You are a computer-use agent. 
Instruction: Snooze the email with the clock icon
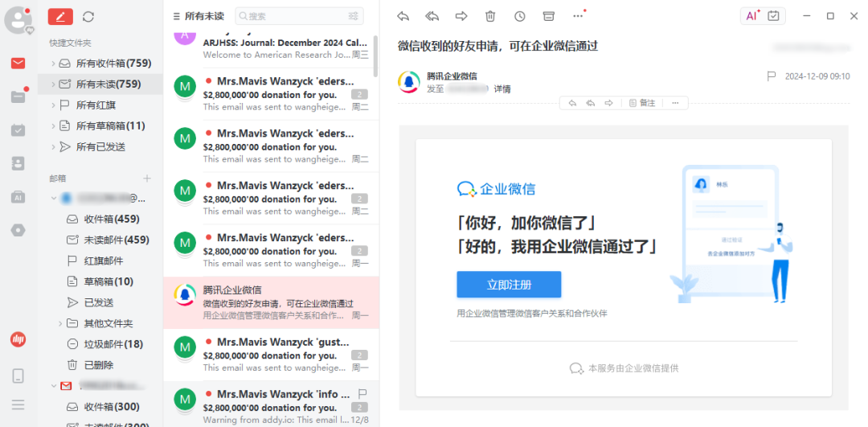(x=519, y=16)
